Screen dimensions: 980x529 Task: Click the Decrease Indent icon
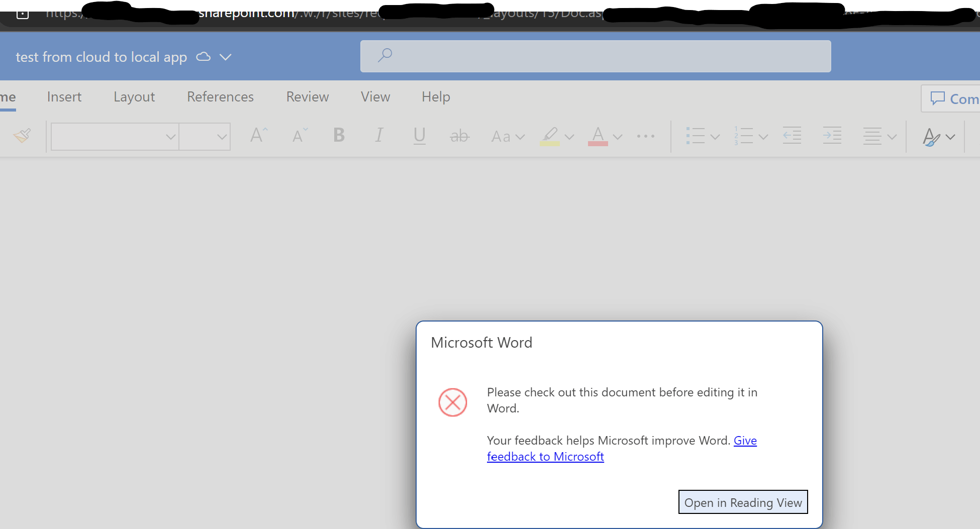point(792,136)
